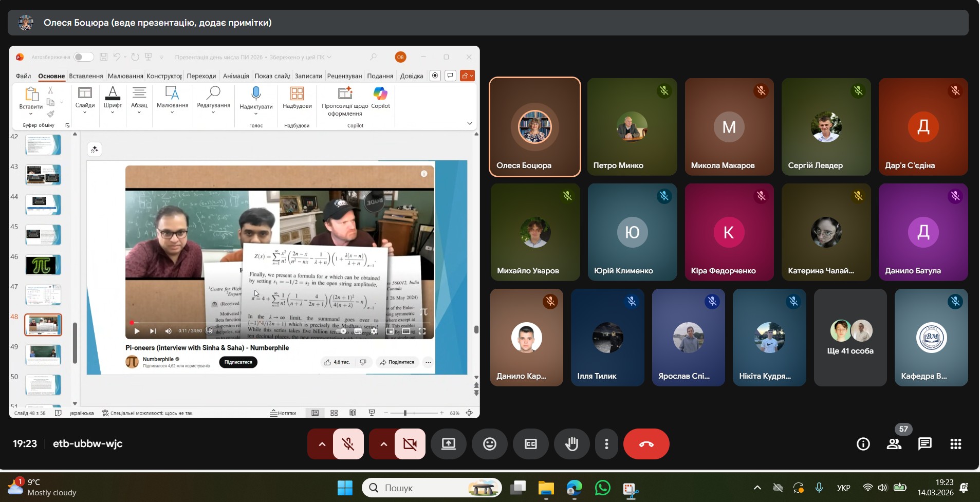Toggle the camera off button

[x=410, y=444]
